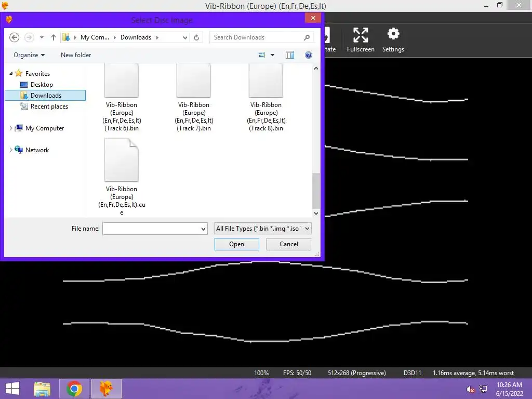Select Desktop in Favorites
This screenshot has height=399, width=532.
pyautogui.click(x=42, y=85)
